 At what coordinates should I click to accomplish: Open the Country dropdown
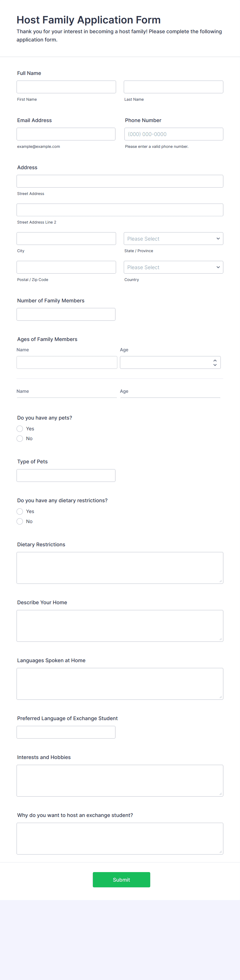coord(173,267)
